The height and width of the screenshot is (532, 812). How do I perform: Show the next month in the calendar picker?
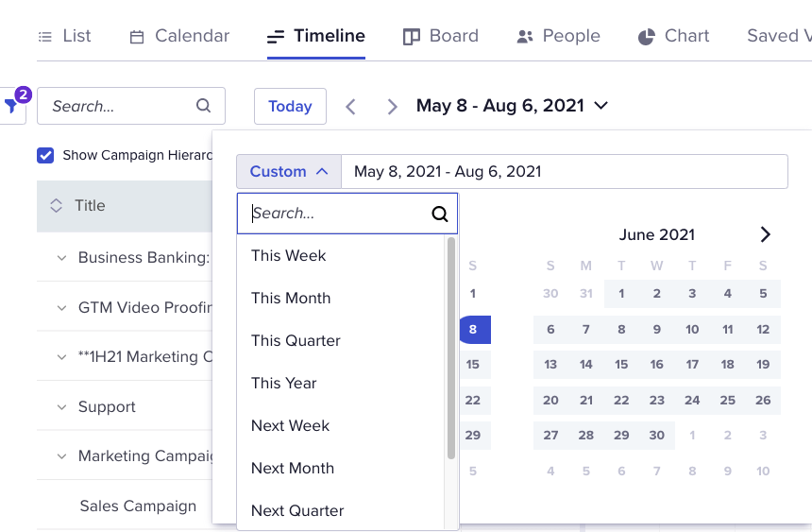pos(765,234)
